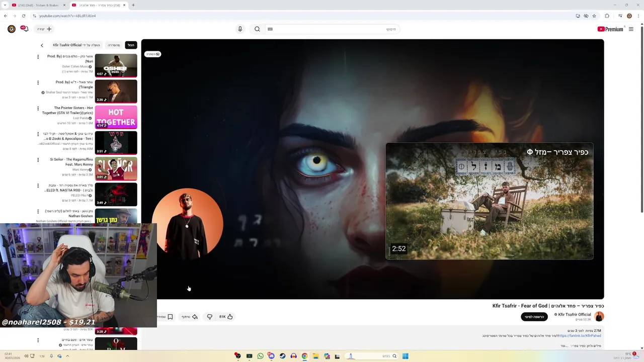The width and height of the screenshot is (644, 362).
Task: Open Kfir Tsafrir Official channel name
Action: tap(575, 315)
